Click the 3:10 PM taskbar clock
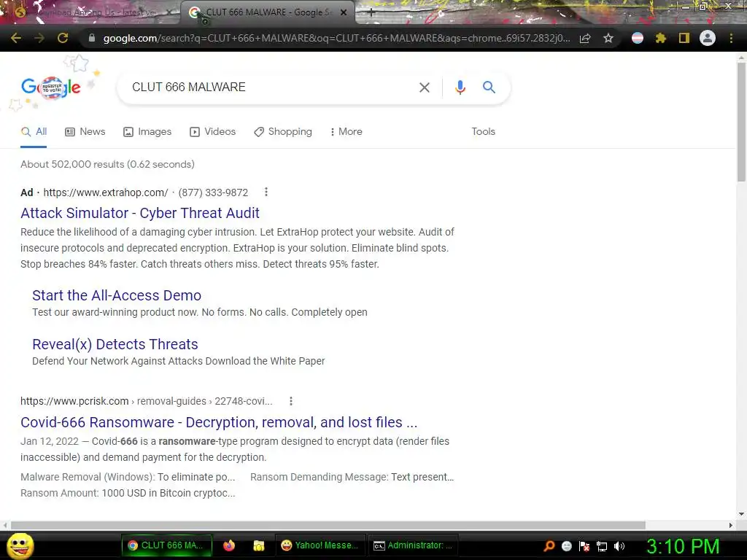The width and height of the screenshot is (747, 560). pos(683,546)
